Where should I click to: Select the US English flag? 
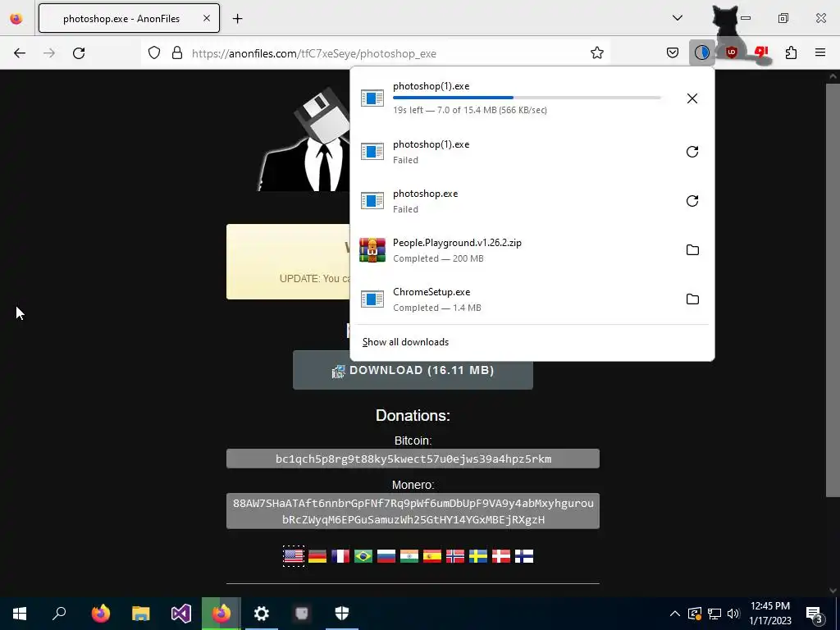point(294,557)
